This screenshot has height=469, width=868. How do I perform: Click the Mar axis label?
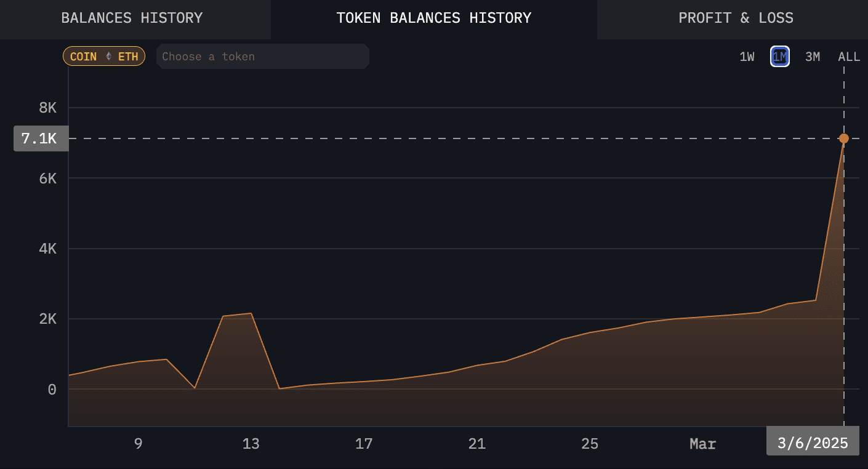[702, 443]
